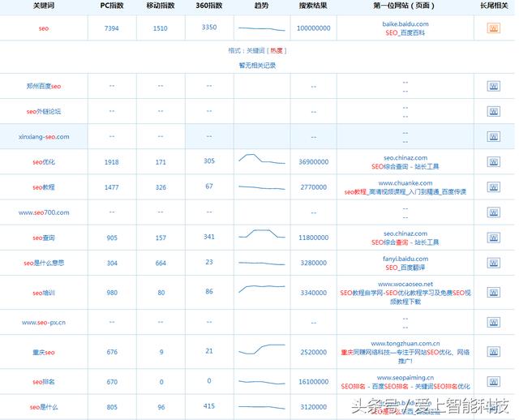Click keyword link seo外链论坛

point(44,112)
